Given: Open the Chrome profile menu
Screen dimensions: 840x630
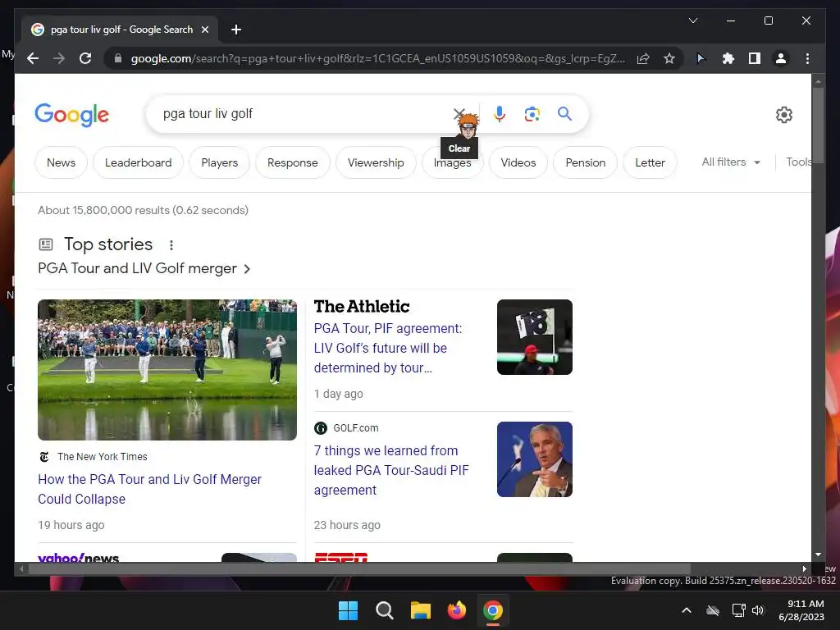Looking at the screenshot, I should 781,58.
